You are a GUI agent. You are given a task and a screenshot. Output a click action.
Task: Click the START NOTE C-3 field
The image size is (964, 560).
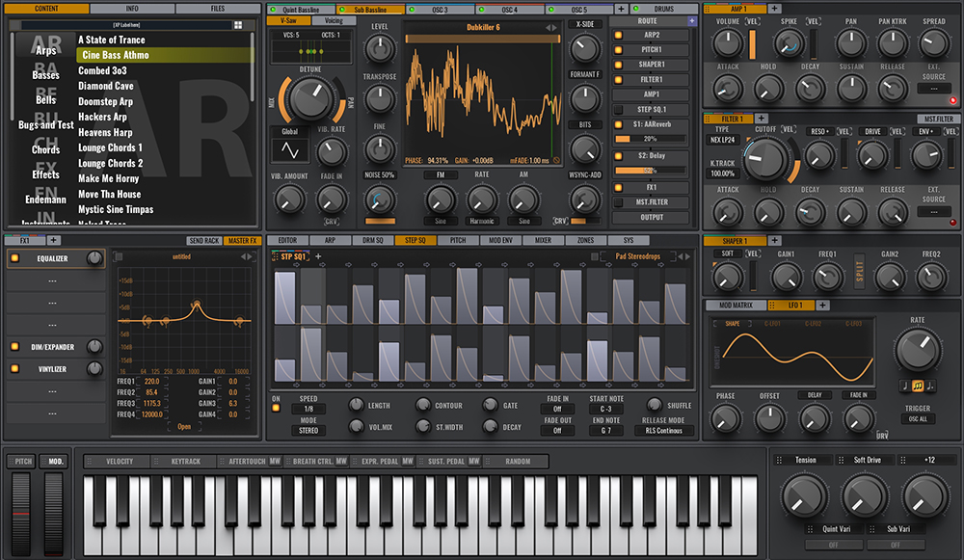pos(606,409)
